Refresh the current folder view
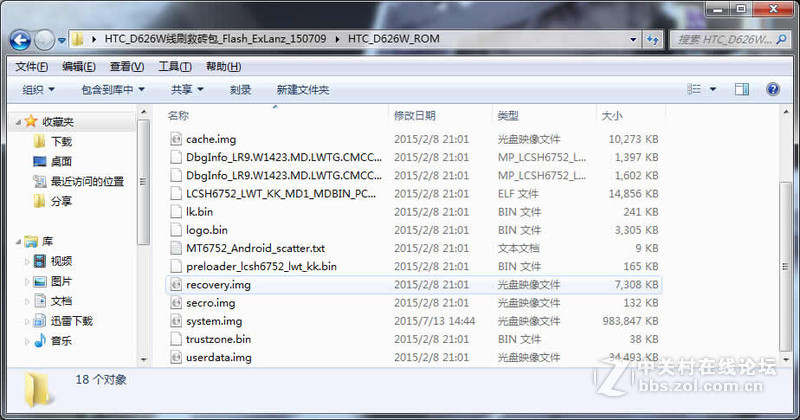 pos(653,39)
